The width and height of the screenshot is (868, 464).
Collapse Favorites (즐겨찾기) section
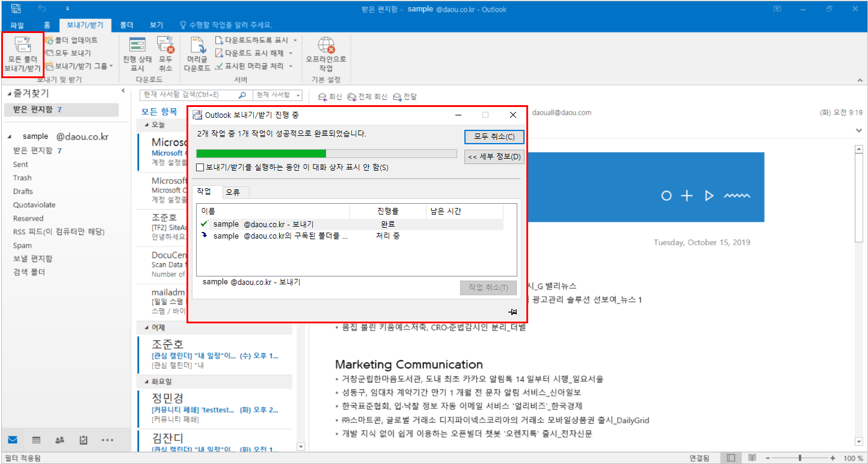coord(9,94)
